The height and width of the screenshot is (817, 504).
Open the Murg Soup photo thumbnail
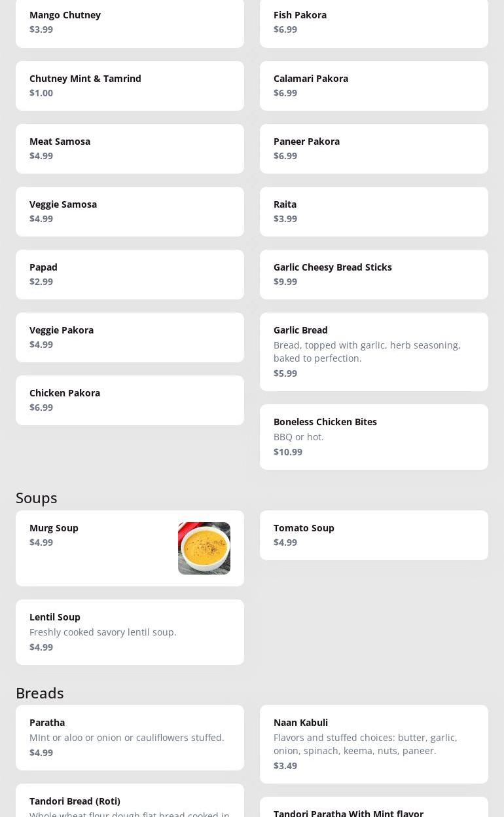click(x=204, y=548)
